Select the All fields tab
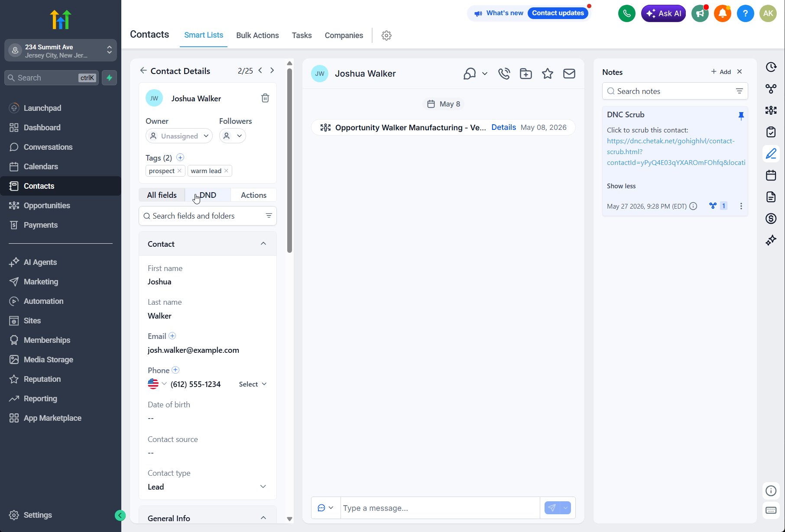785x532 pixels. pyautogui.click(x=162, y=195)
